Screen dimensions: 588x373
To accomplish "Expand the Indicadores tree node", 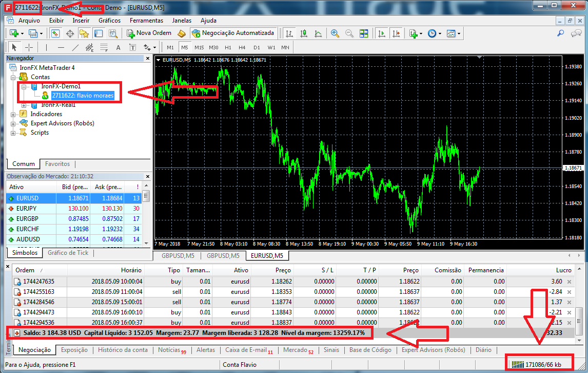I will pyautogui.click(x=13, y=114).
